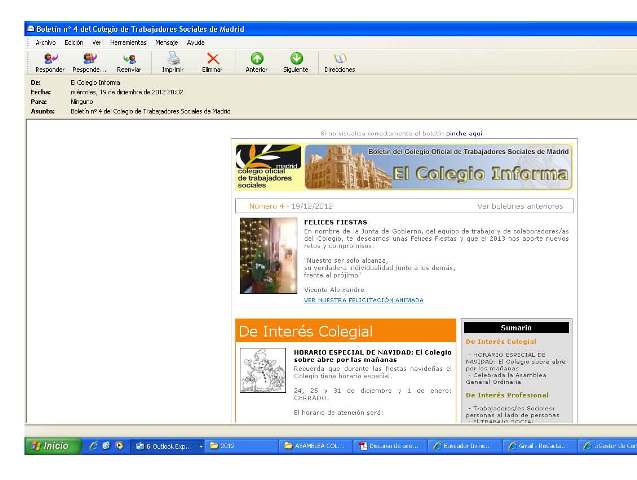Click the 'FELICES FIESTAS' heading
The image size is (637, 480).
coord(336,222)
